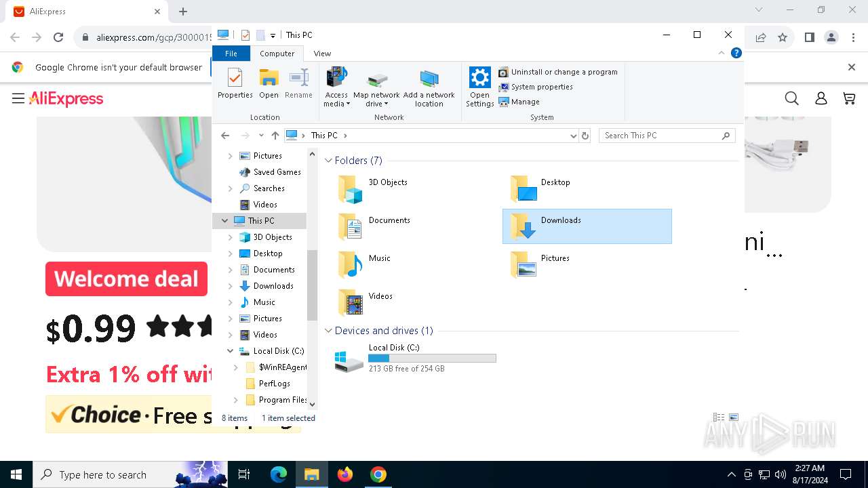Click the Back navigation arrow in Explorer

(225, 136)
